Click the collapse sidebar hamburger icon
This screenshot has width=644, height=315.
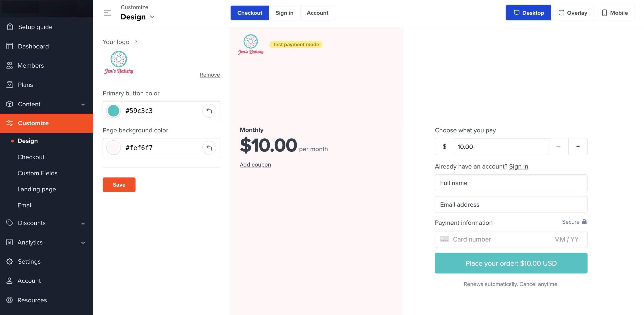tap(107, 13)
